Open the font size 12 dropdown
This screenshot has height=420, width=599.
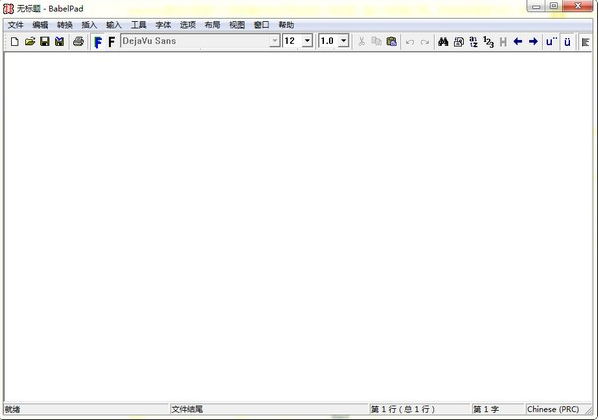coord(307,41)
